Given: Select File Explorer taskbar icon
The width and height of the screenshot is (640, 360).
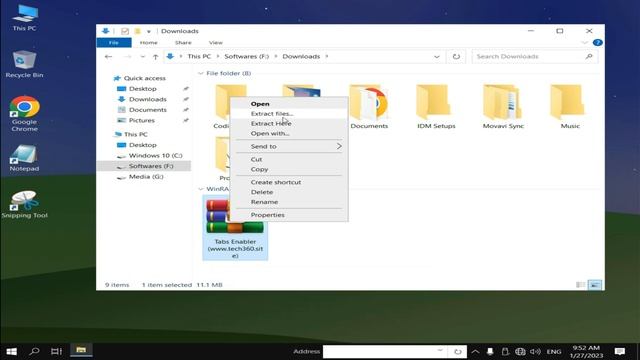Looking at the screenshot, I should (81, 350).
